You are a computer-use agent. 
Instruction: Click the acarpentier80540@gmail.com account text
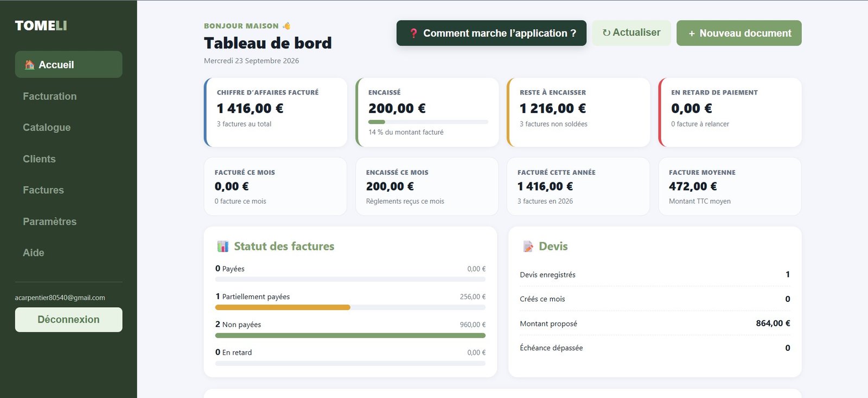(60, 298)
